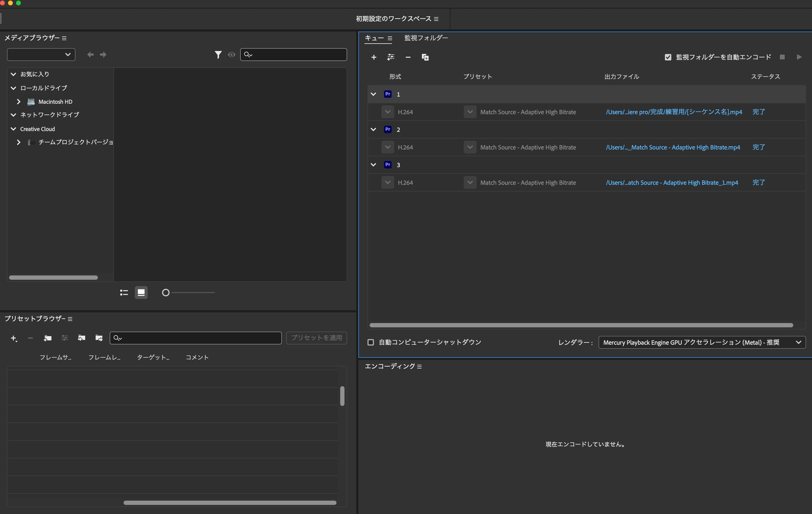
Task: Click the duplicate queue item icon
Action: tap(425, 57)
